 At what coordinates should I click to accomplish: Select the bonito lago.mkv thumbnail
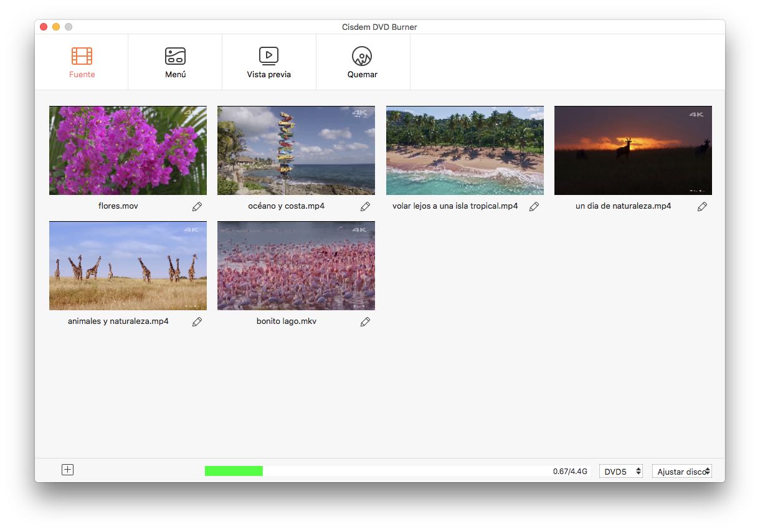coord(296,265)
